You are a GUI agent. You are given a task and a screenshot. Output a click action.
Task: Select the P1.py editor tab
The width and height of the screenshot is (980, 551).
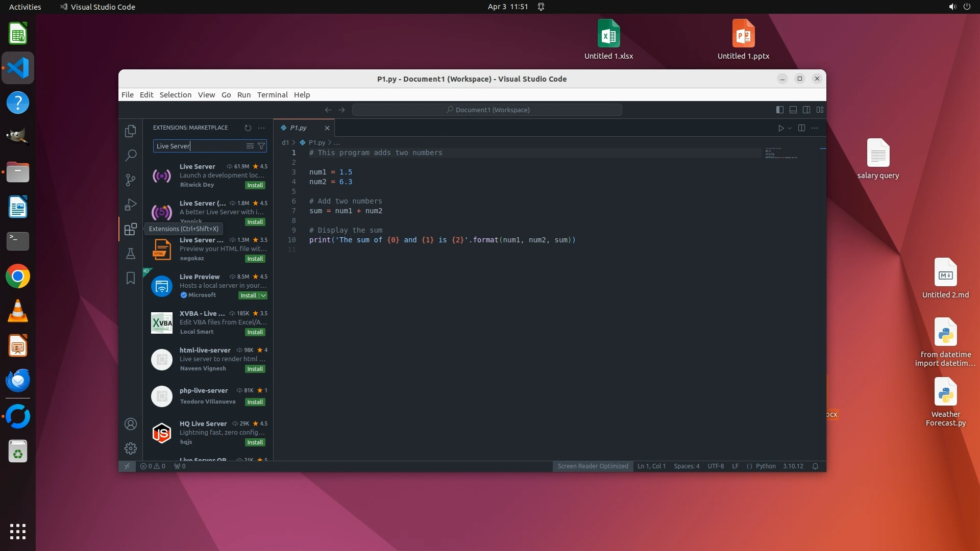pos(299,128)
